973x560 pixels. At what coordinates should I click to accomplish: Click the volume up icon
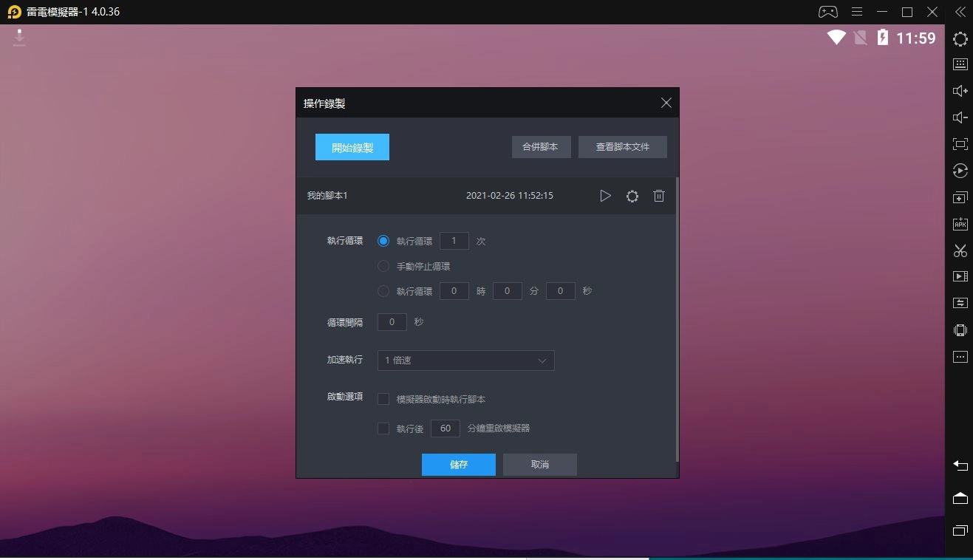[960, 91]
